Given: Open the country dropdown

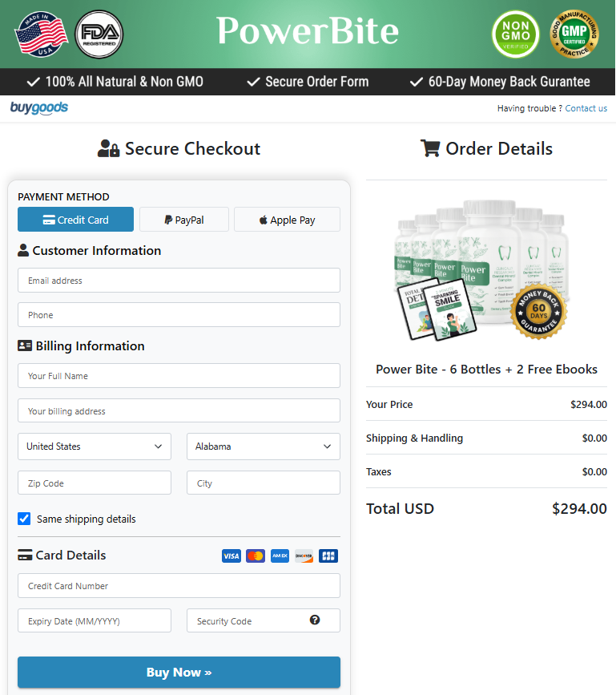Looking at the screenshot, I should tap(94, 446).
